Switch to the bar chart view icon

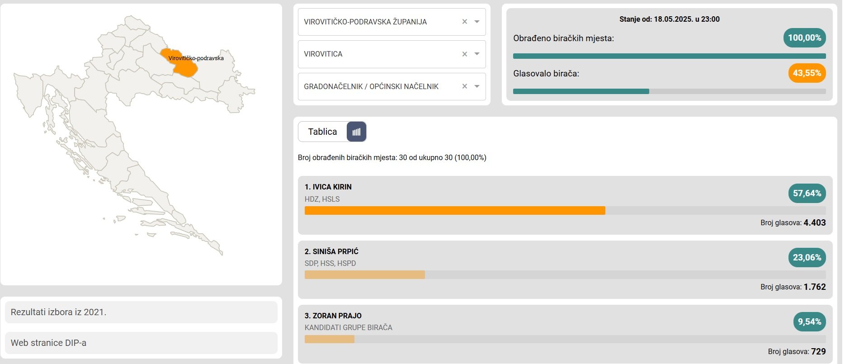click(356, 132)
